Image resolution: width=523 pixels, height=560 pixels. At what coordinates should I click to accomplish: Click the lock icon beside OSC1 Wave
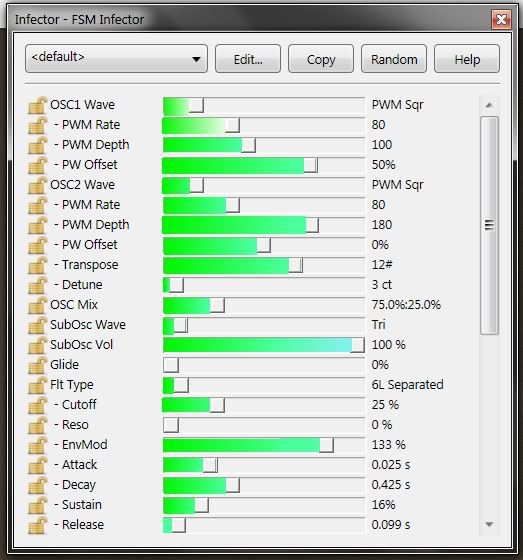(38, 105)
